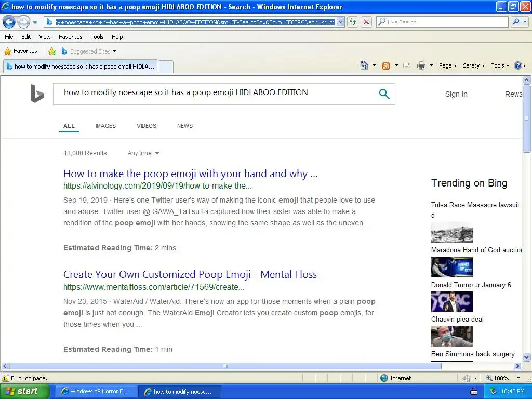Image resolution: width=532 pixels, height=399 pixels.
Task: Select the address bar URL field
Action: (x=195, y=22)
